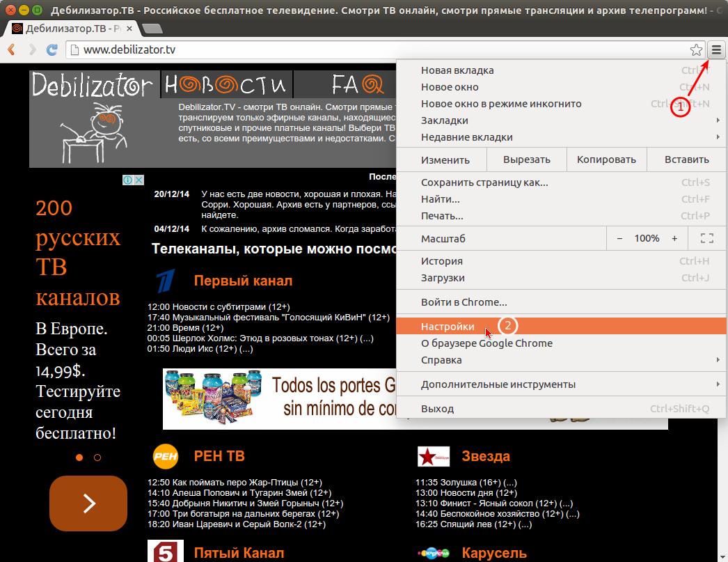Click the page icon in address bar
This screenshot has height=562, width=728.
[x=74, y=49]
